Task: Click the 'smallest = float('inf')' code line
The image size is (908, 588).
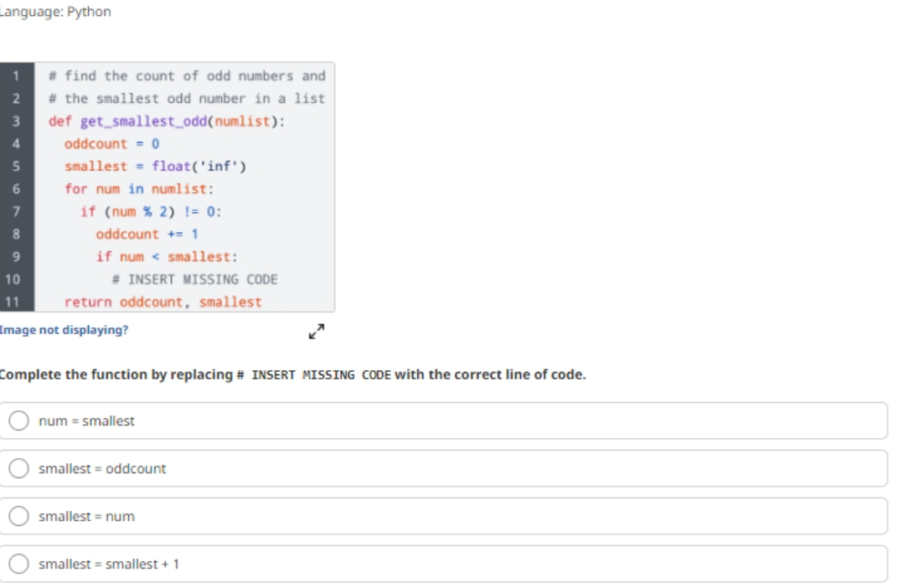Action: click(155, 166)
